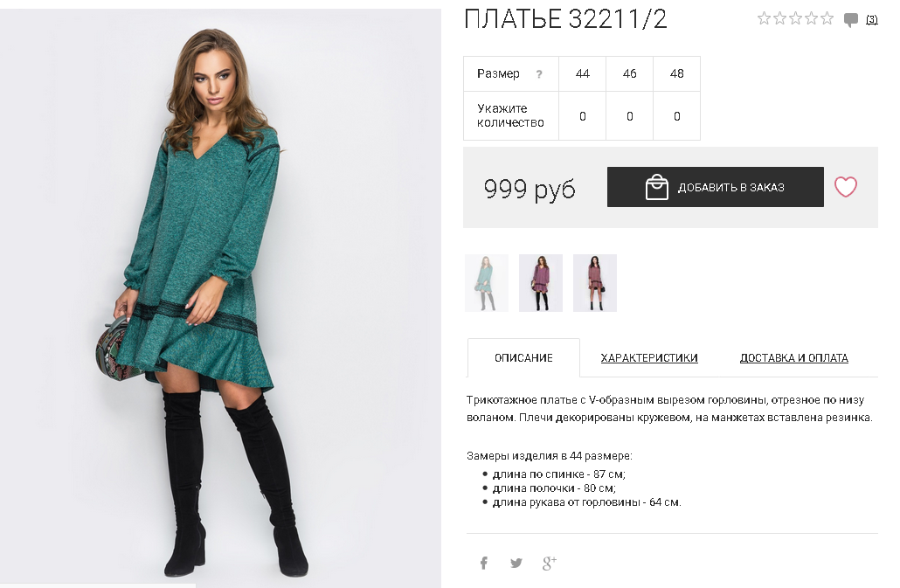Open the ДОСТАВКА И ОПЛАТА tab
The image size is (900, 588).
(793, 358)
